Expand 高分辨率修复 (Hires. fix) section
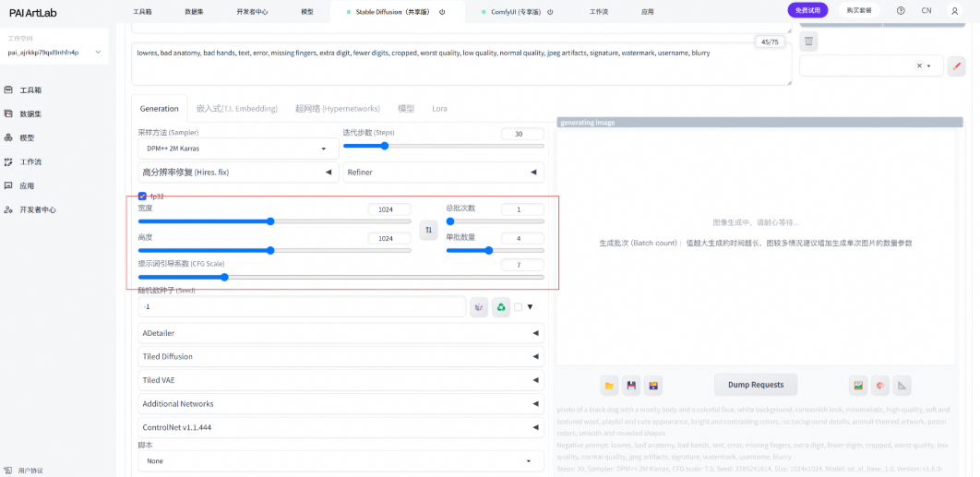Screen dimensions: 980x477 238,172
